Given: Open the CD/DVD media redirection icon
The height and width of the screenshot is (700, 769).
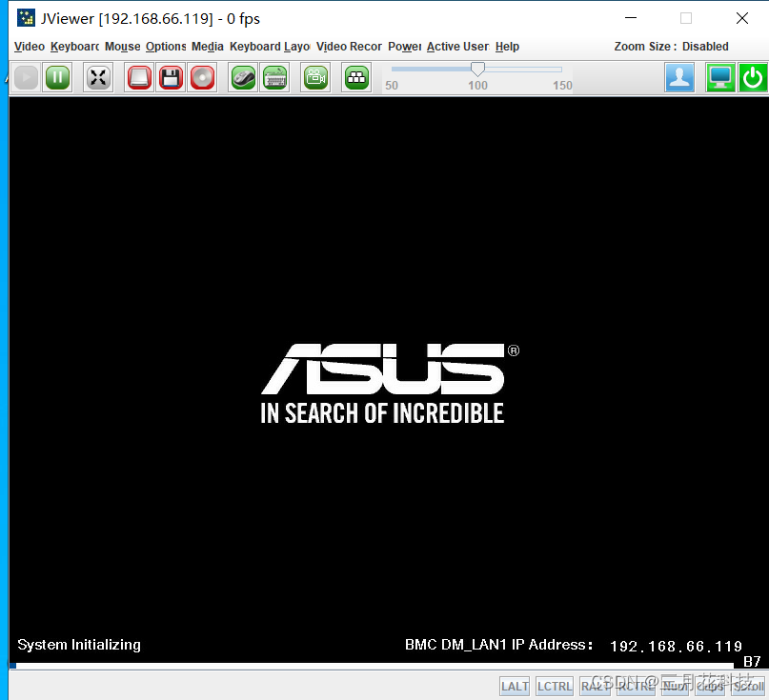Looking at the screenshot, I should coord(202,77).
